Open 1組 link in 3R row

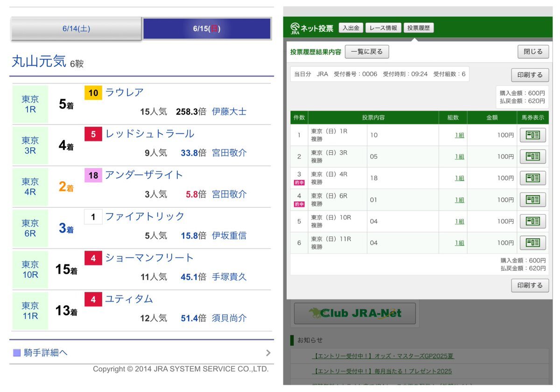coord(460,157)
